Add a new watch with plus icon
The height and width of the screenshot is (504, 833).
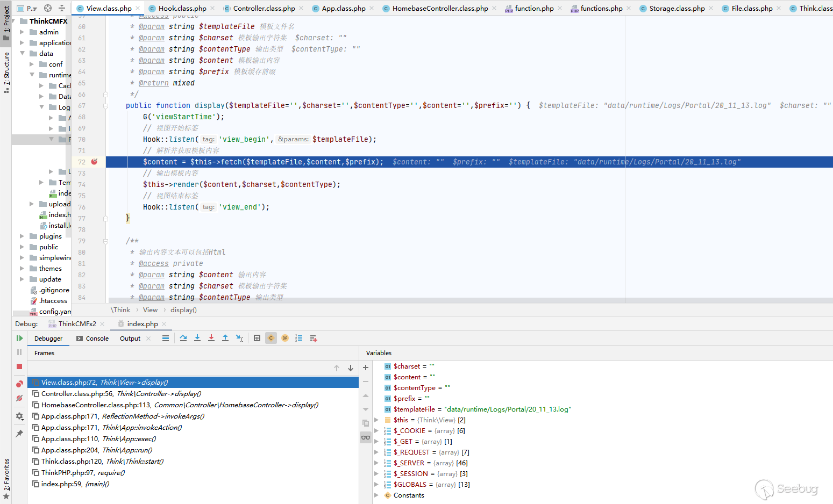click(366, 368)
